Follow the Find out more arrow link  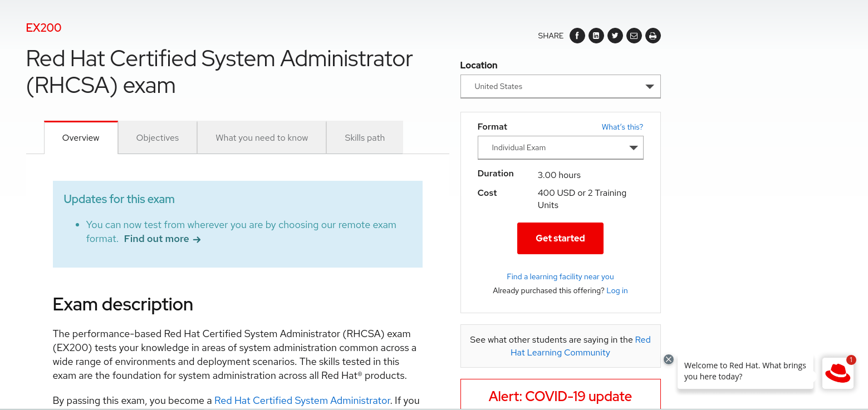161,239
